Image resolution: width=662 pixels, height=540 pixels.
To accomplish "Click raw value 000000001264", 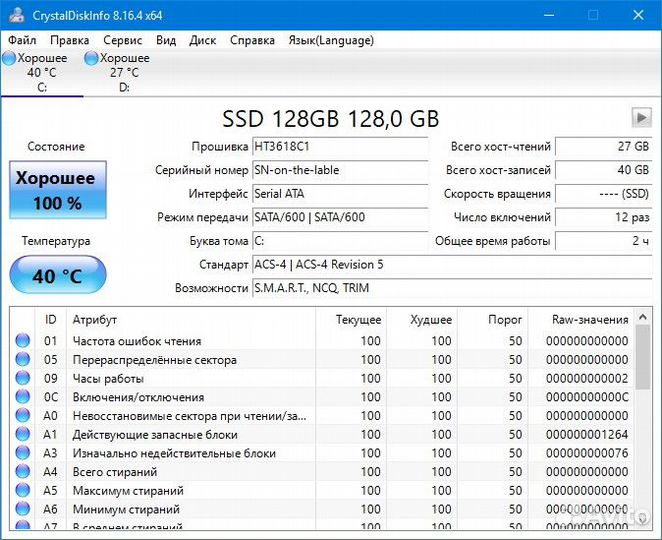I will (x=586, y=434).
